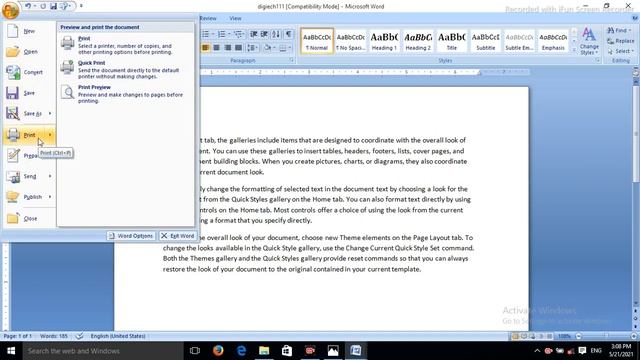This screenshot has height=360, width=640.
Task: Switch to the View ribbon tab
Action: pyautogui.click(x=235, y=18)
